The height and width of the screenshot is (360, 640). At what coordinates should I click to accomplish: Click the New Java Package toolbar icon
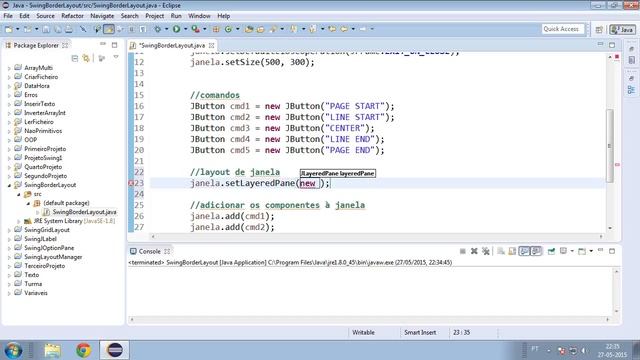point(216,29)
